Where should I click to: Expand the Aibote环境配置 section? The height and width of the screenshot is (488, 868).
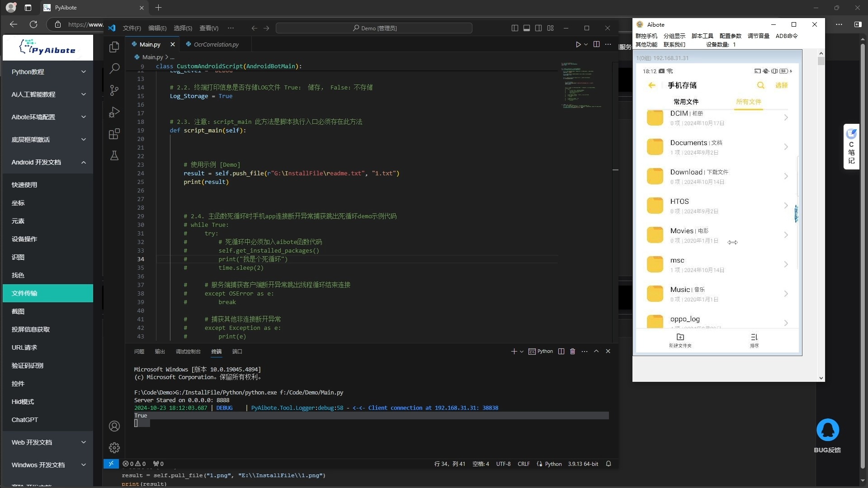48,117
